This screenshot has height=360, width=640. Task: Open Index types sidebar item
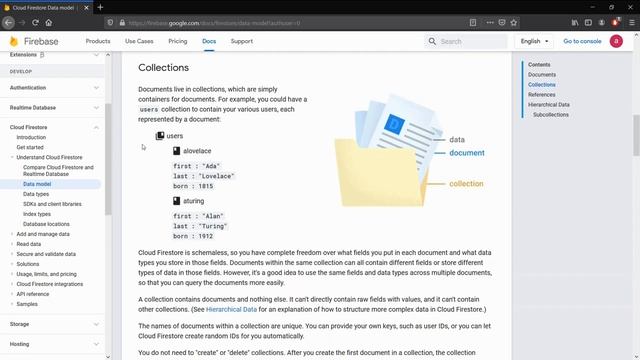point(37,214)
